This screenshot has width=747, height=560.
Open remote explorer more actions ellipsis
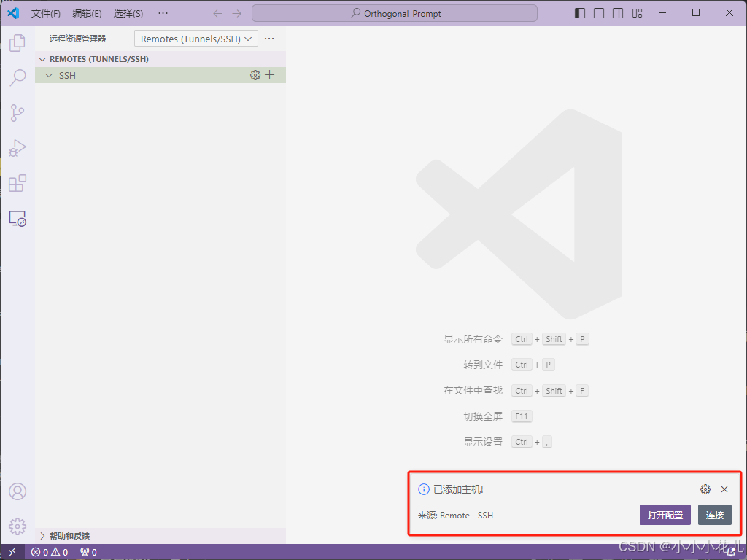[x=269, y=39]
